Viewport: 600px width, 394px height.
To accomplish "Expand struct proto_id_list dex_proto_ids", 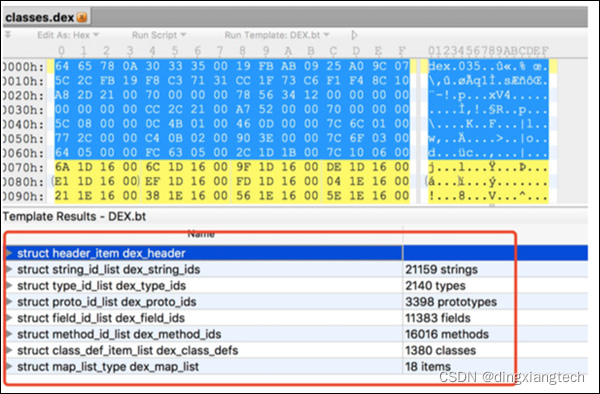I will coord(9,301).
